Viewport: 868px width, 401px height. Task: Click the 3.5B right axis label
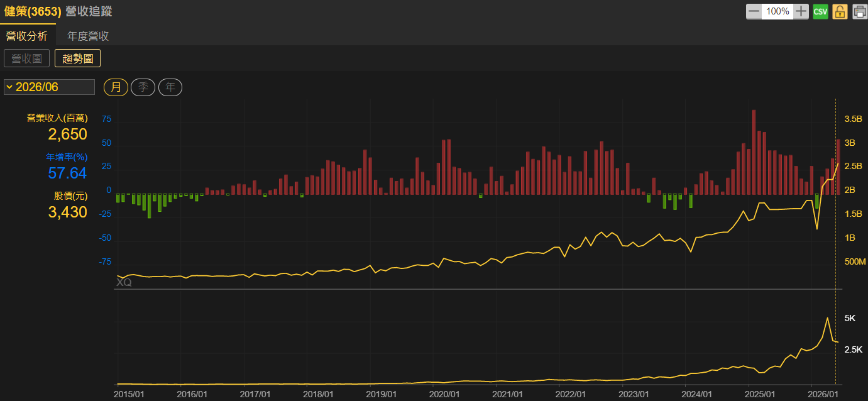853,119
